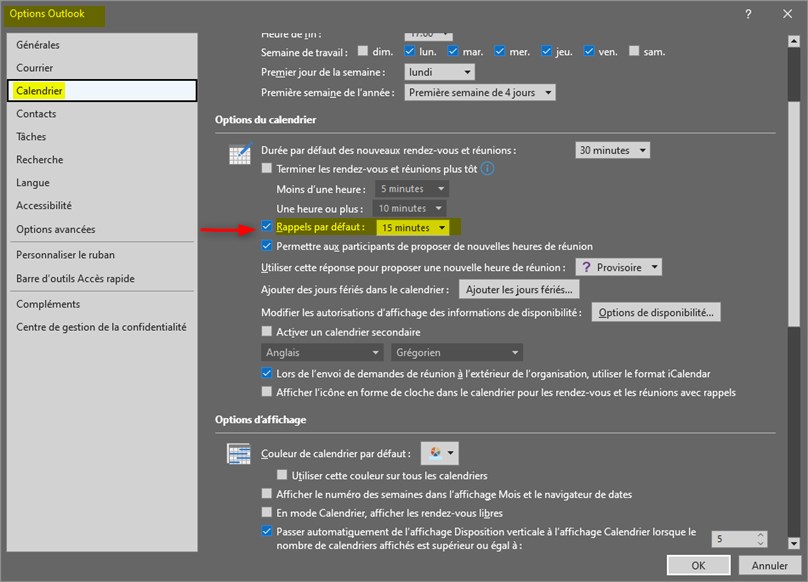
Task: Select the Calendrier category
Action: pos(102,91)
